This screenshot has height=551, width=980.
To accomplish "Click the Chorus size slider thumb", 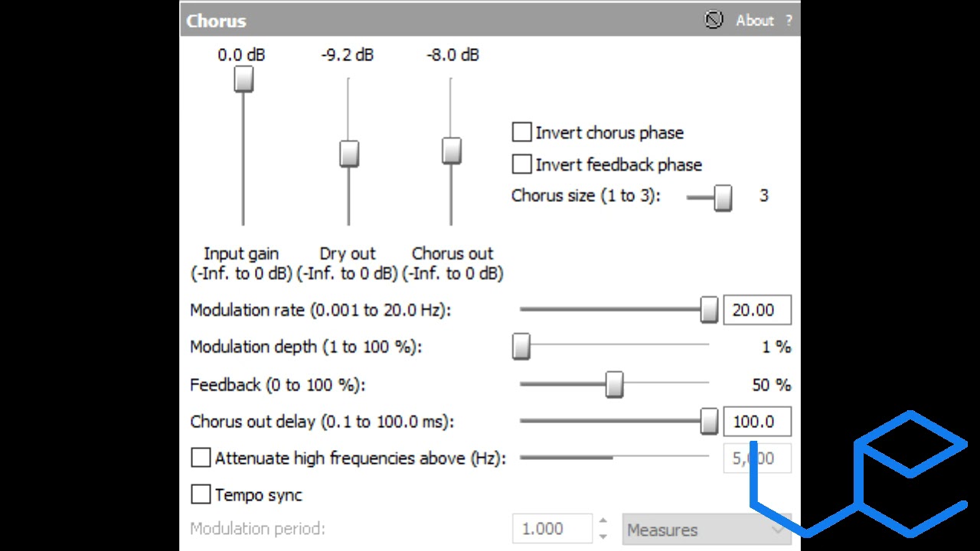I will [x=723, y=197].
